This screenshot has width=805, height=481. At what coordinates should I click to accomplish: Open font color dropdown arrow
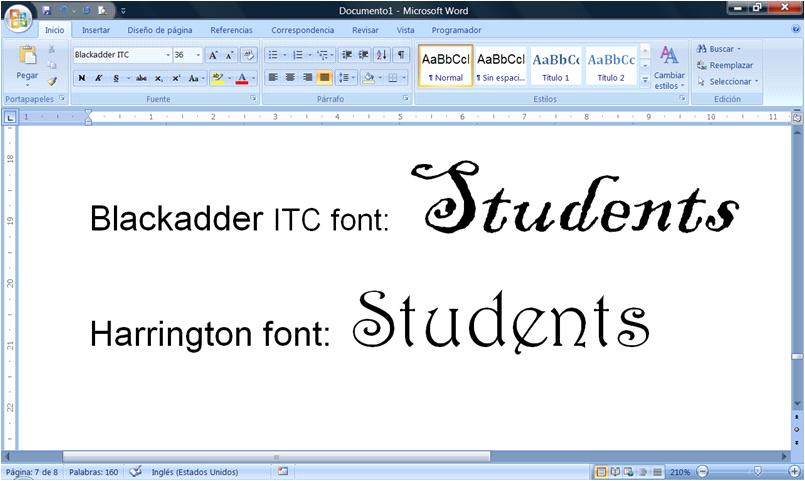coord(254,78)
